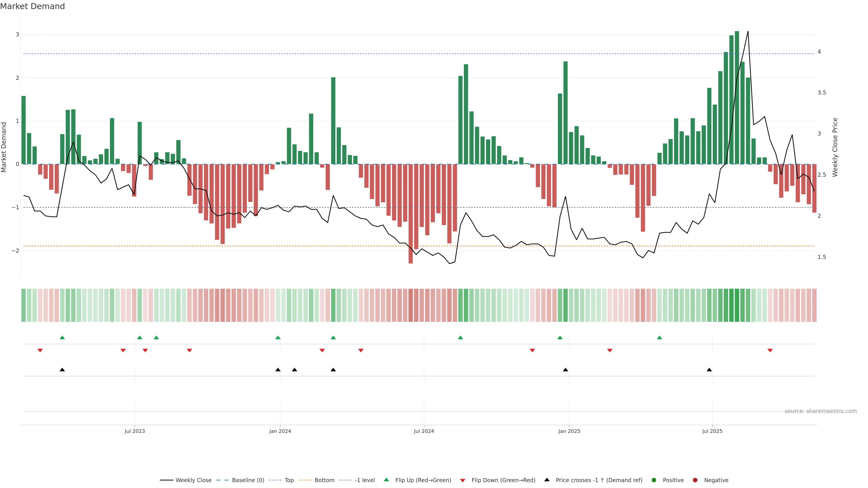The width and height of the screenshot is (868, 488).
Task: Click the darkest green heatmap cell
Action: point(737,305)
